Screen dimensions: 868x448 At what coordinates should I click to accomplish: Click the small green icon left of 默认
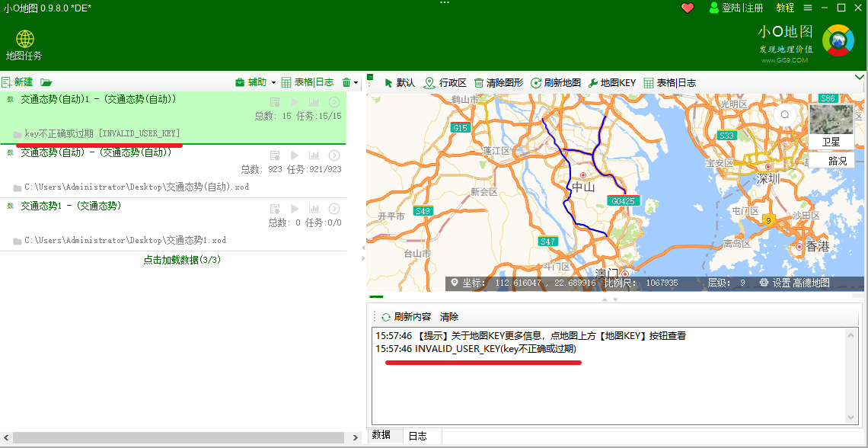tap(370, 78)
